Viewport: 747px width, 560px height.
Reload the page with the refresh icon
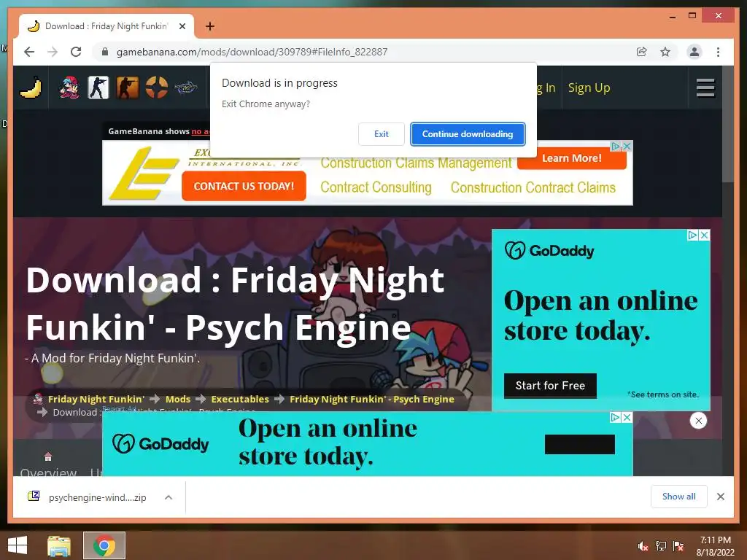coord(76,52)
